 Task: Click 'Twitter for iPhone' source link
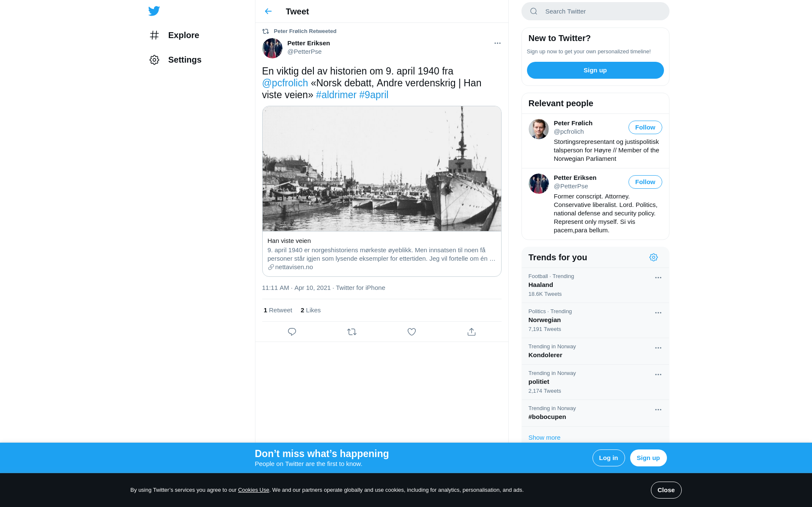(361, 288)
